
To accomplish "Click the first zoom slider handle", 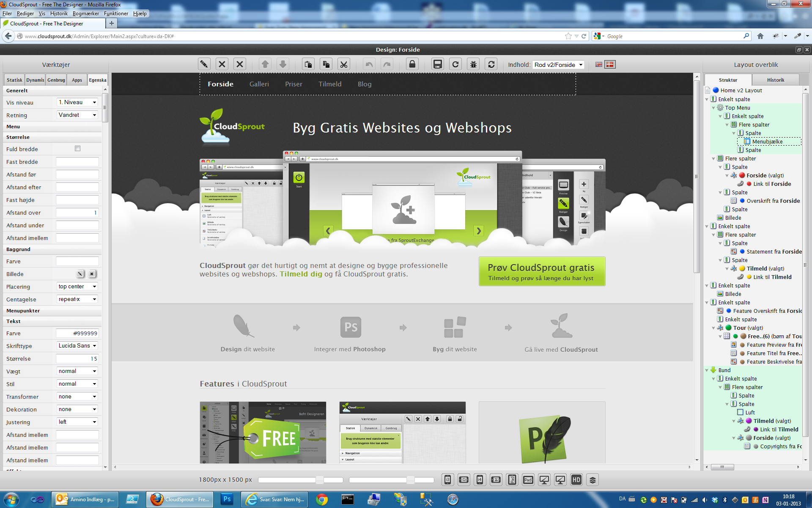I will pos(320,480).
